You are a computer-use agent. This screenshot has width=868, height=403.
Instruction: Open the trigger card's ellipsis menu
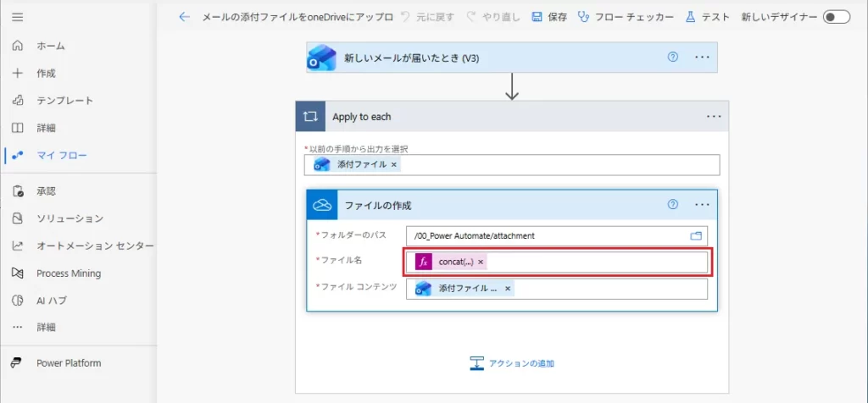pos(702,58)
